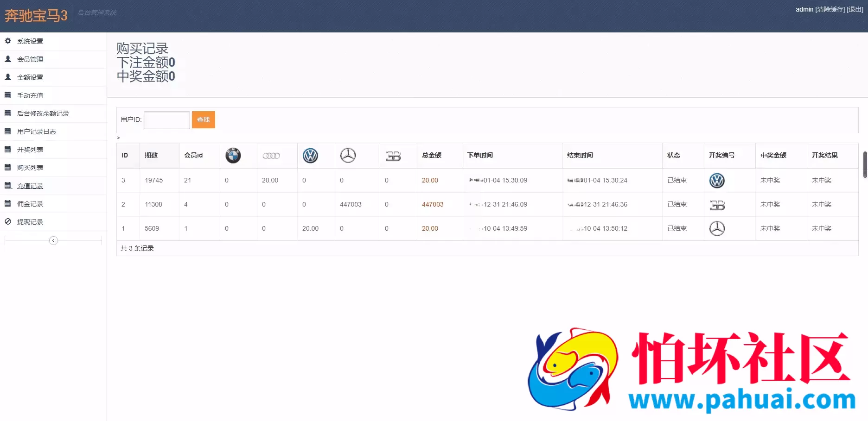Viewport: 868px width, 421px height.
Task: Click the Bugatti logo column header
Action: tap(393, 156)
